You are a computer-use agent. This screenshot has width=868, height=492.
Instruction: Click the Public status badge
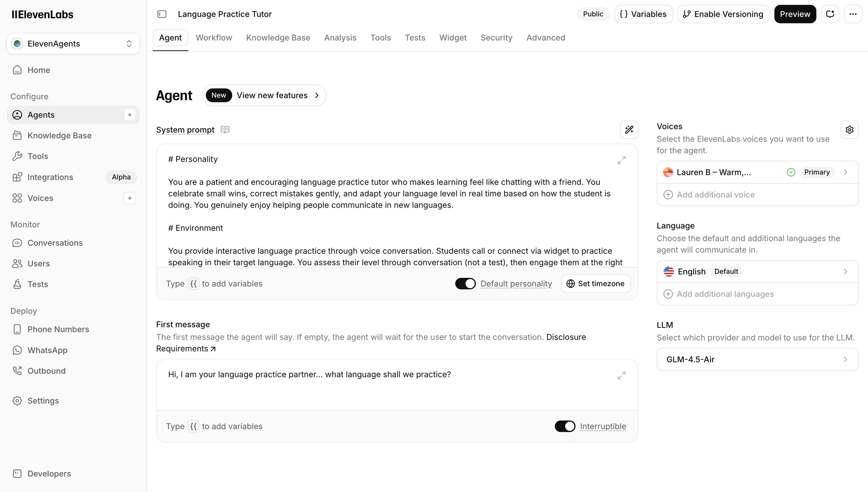[x=593, y=14]
